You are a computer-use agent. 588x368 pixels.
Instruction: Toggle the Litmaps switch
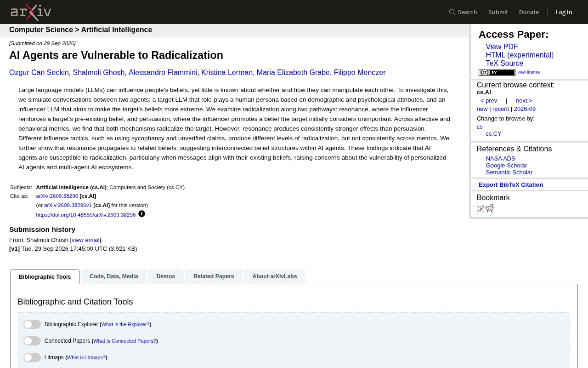pos(32,357)
